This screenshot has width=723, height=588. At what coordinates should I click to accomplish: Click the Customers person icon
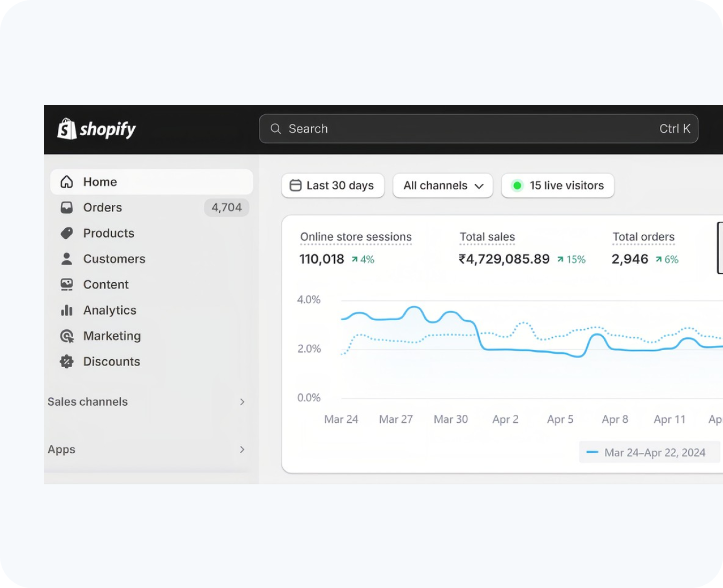[67, 259]
